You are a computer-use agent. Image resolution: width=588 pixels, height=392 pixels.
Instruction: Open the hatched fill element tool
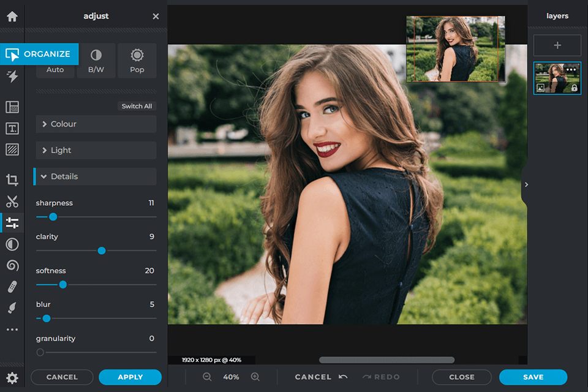(12, 149)
